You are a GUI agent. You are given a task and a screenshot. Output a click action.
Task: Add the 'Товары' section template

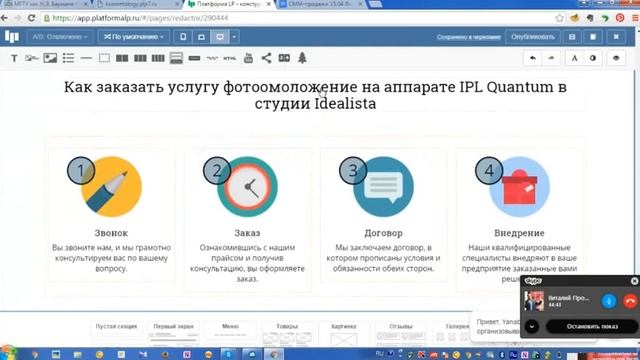(x=287, y=333)
